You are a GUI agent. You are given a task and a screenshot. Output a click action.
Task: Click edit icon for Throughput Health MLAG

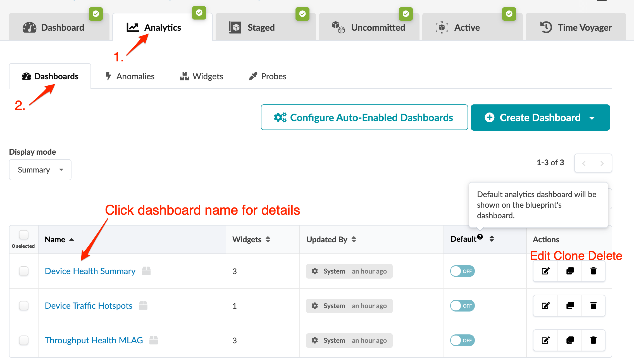(545, 340)
